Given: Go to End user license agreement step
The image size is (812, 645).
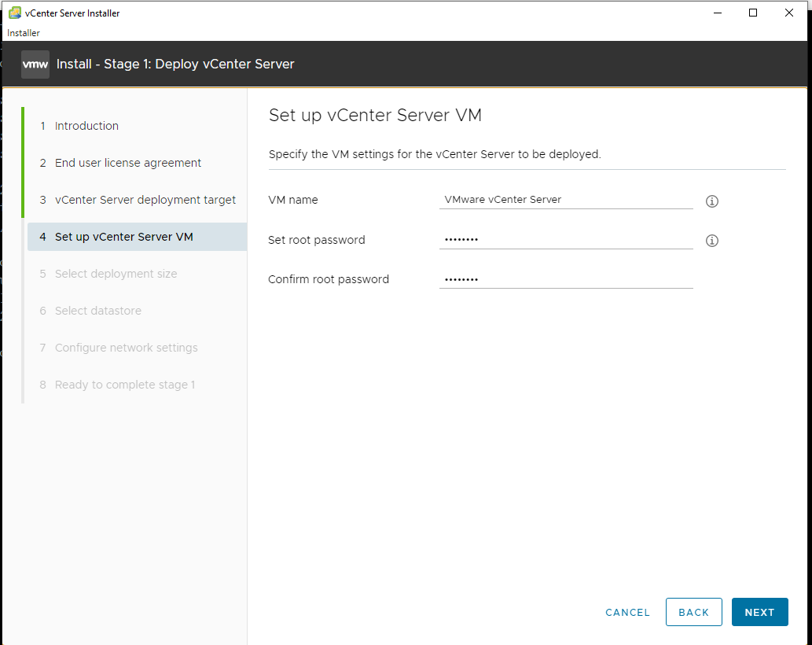Looking at the screenshot, I should (128, 163).
